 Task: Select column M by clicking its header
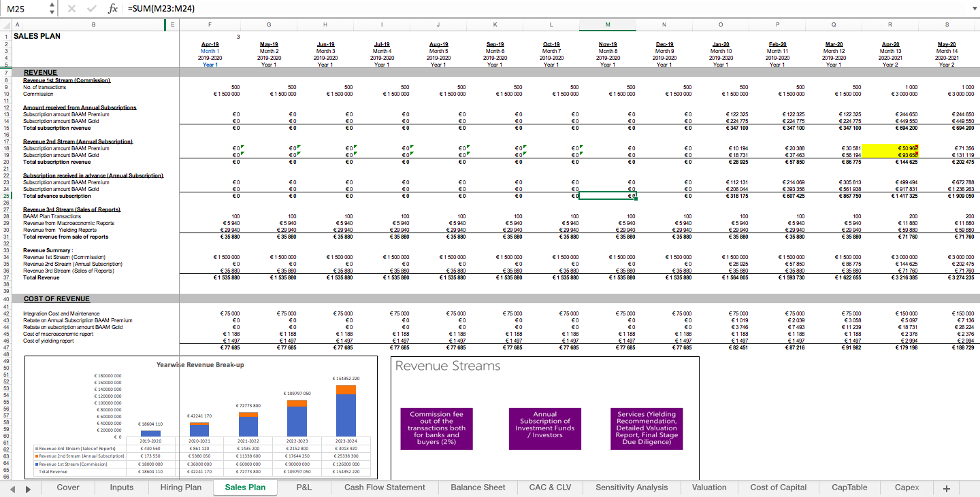click(606, 24)
